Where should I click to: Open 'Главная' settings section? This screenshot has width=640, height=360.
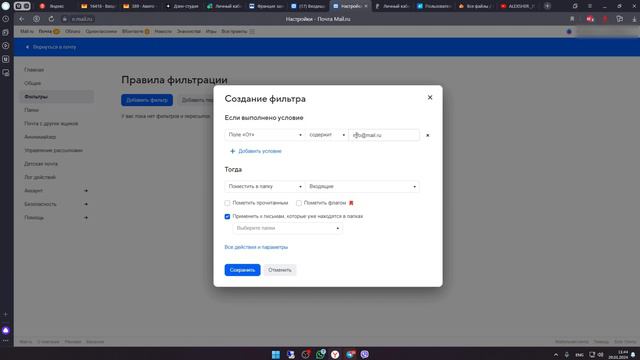click(x=34, y=70)
